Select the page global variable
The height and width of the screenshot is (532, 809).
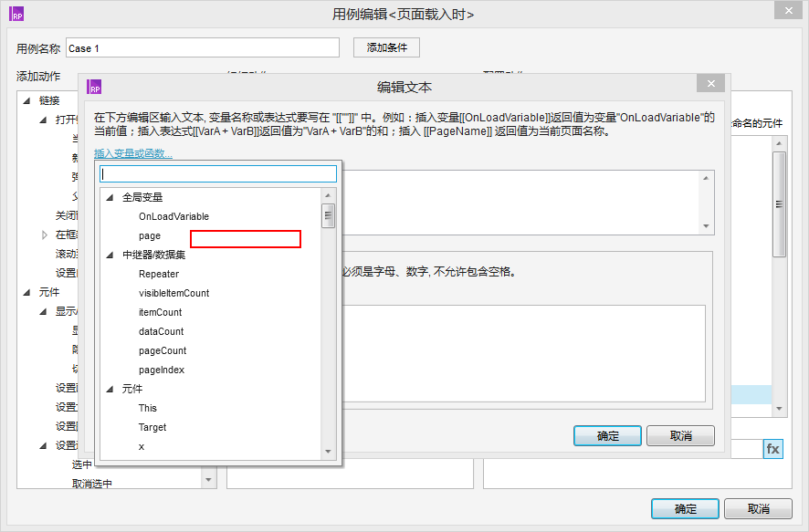click(150, 235)
